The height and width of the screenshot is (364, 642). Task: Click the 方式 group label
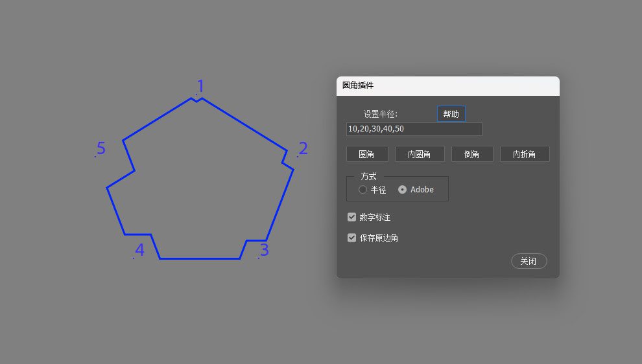368,176
